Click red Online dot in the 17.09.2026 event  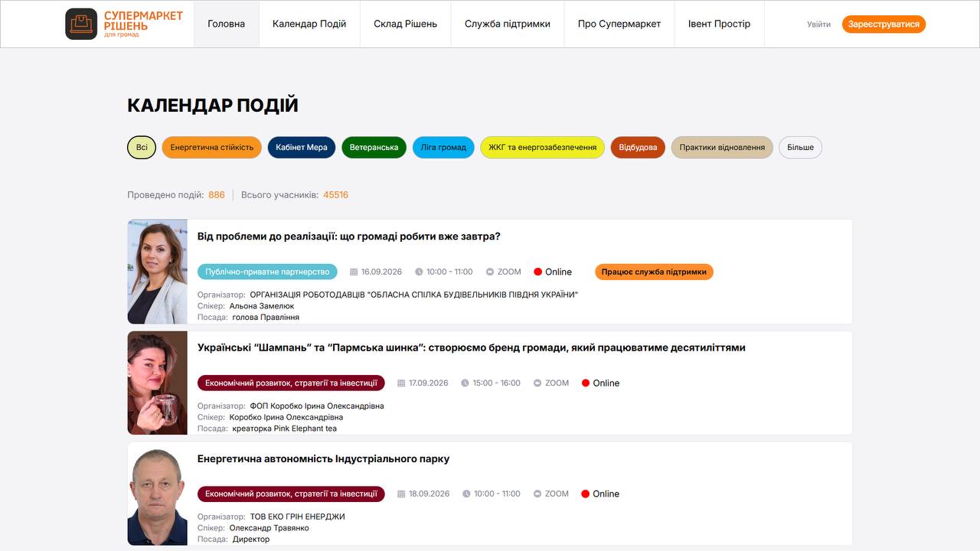[586, 383]
